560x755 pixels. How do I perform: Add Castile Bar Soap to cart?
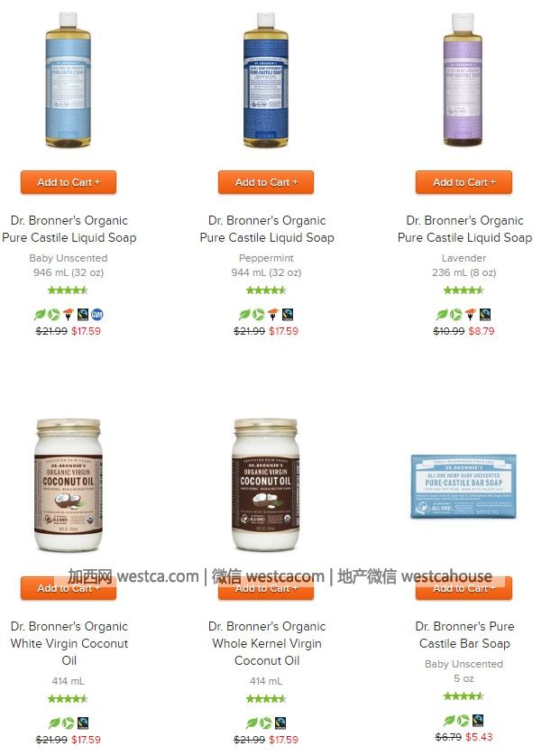point(464,588)
